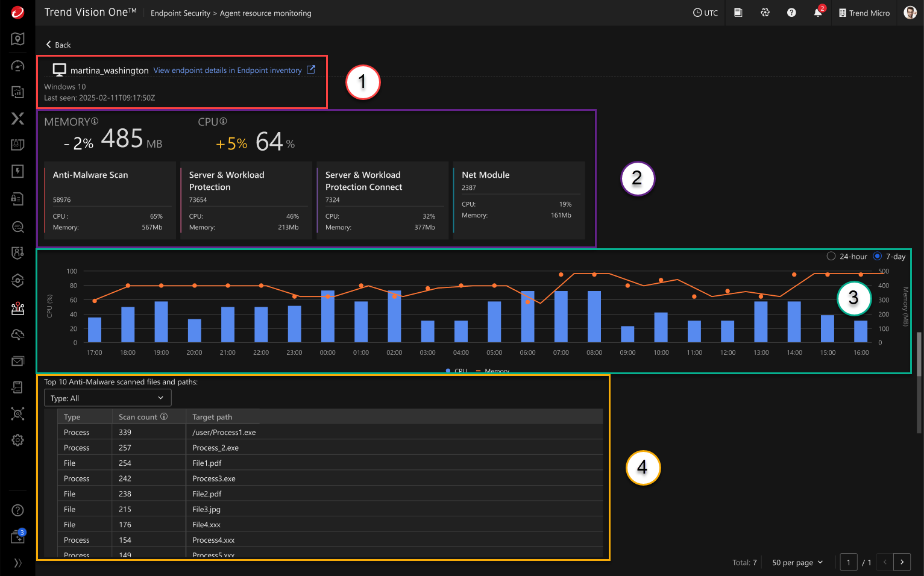This screenshot has height=576, width=924.
Task: Open the help question mark icon in top bar
Action: [791, 13]
